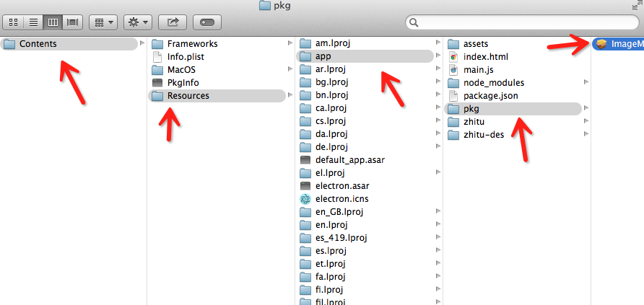This screenshot has width=644, height=305.
Task: Select the main.js file name
Action: click(x=478, y=70)
